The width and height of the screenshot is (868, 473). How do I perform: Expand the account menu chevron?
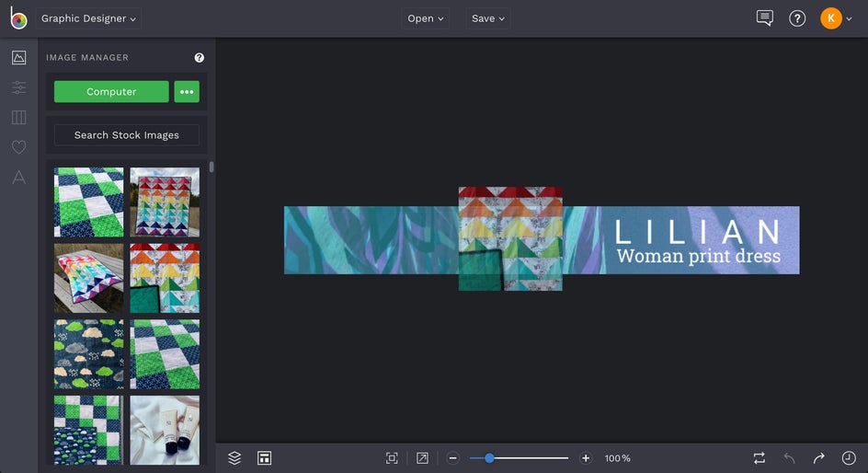850,18
